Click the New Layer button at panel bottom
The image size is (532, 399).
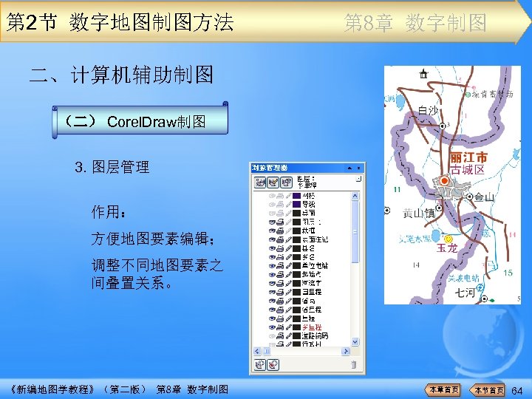260,365
